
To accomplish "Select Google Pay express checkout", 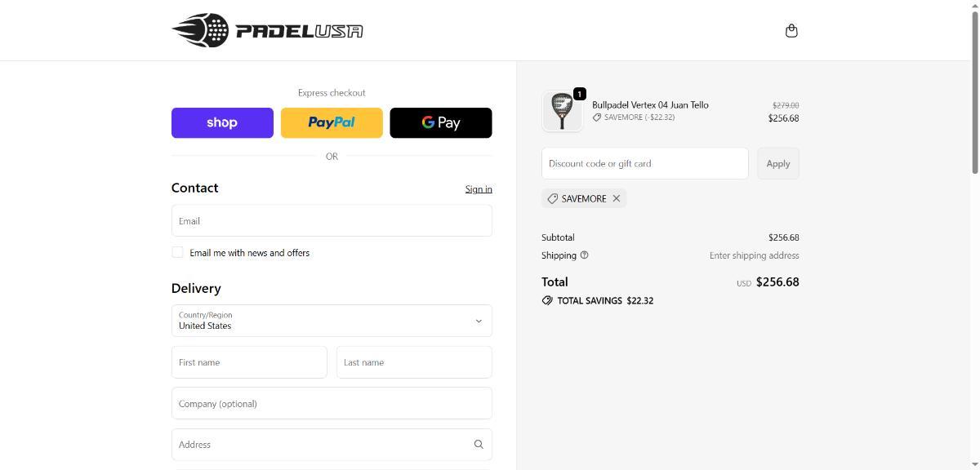I will tap(441, 122).
